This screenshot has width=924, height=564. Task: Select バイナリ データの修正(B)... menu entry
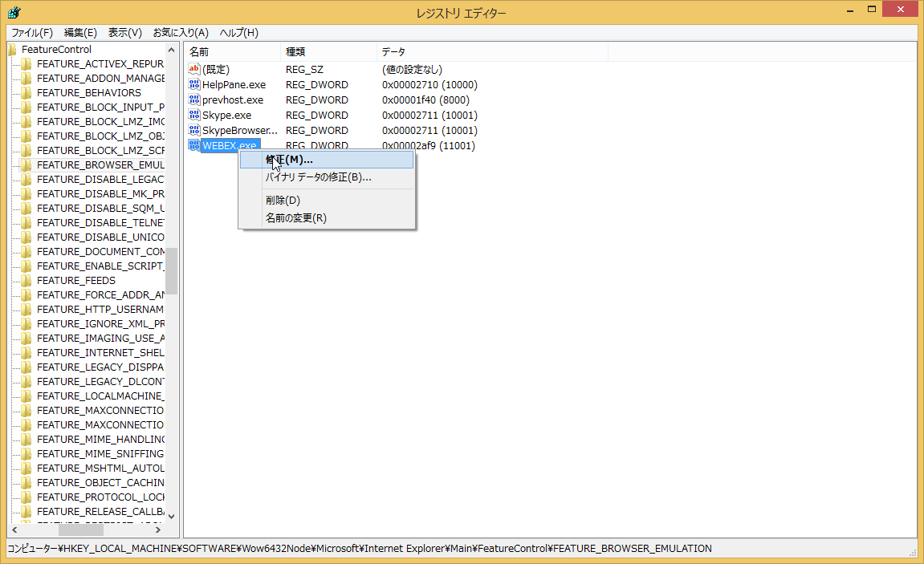pyautogui.click(x=318, y=177)
